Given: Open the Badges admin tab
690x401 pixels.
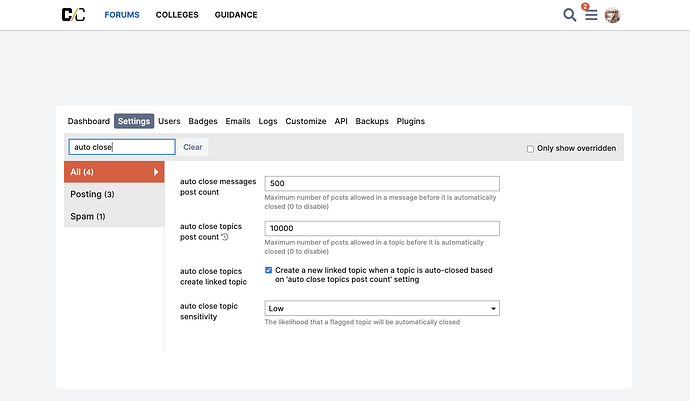Looking at the screenshot, I should (203, 121).
